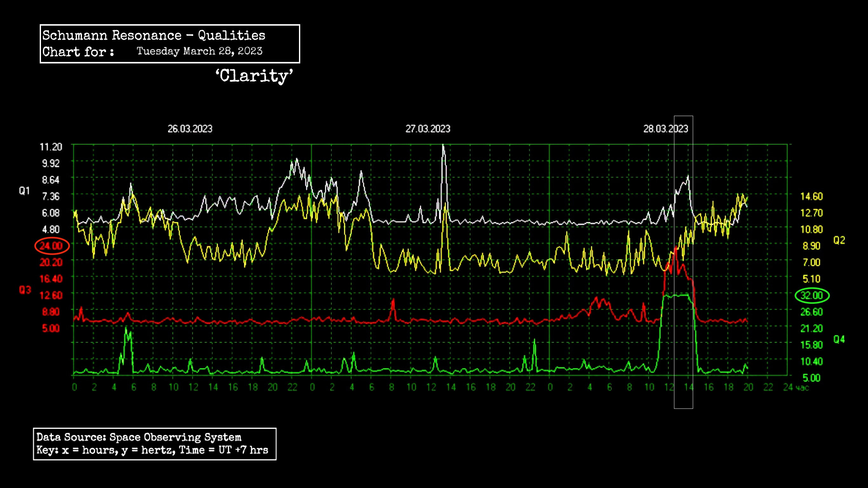
Task: Click the 28.03.2023 date label
Action: click(x=666, y=129)
